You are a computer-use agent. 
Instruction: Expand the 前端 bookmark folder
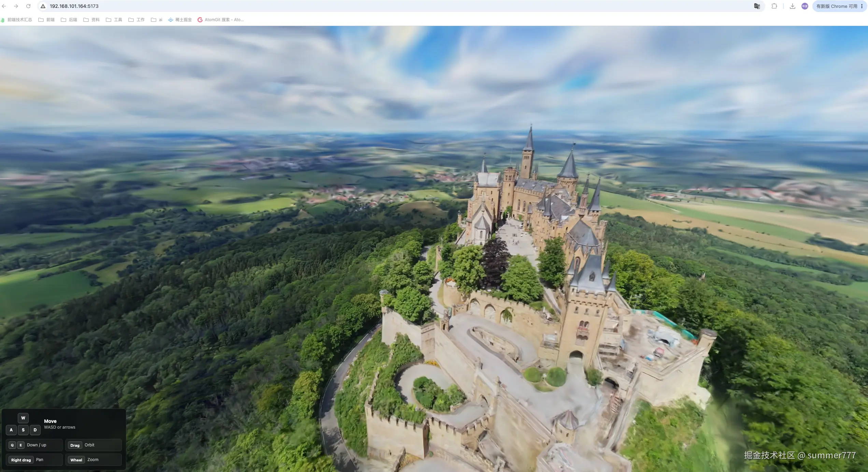[x=46, y=20]
